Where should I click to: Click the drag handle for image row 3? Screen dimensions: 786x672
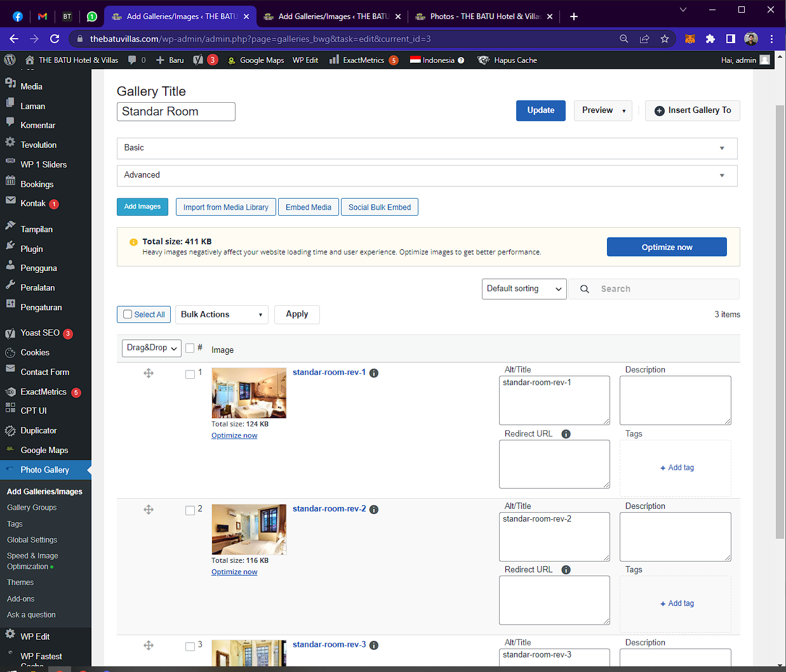click(x=149, y=645)
